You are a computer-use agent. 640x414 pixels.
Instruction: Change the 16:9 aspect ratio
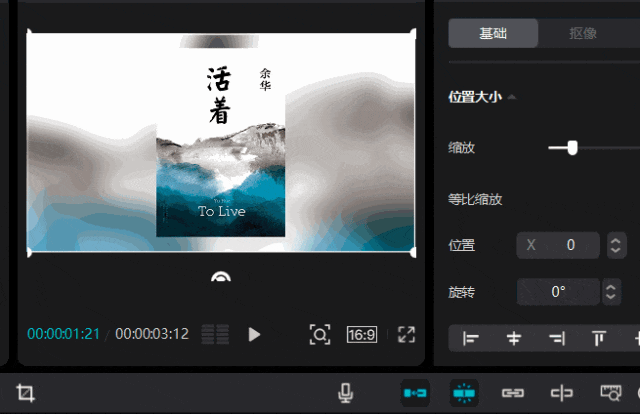point(362,334)
